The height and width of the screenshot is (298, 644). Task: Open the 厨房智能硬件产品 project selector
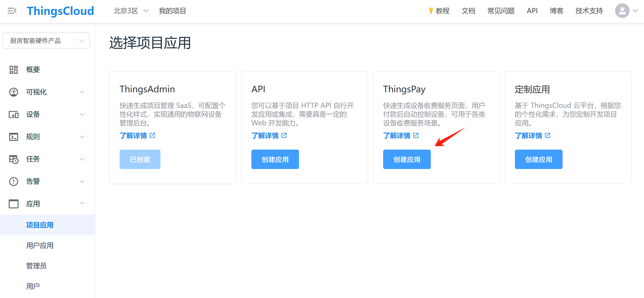pos(46,41)
